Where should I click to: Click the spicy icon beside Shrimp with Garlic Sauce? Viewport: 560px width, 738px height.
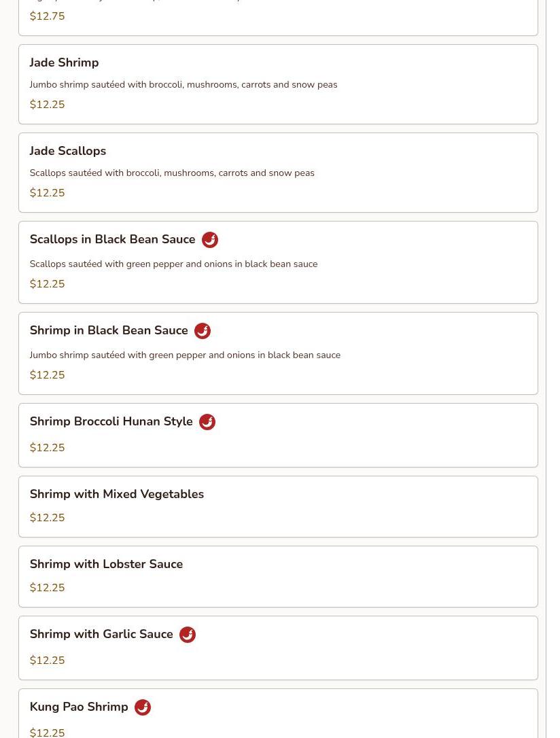188,635
